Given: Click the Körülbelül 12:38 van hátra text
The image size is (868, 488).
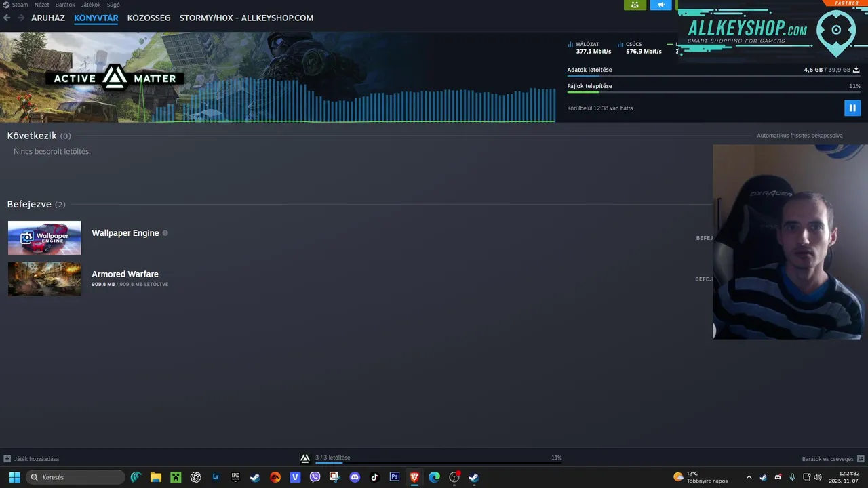Looking at the screenshot, I should tap(600, 108).
